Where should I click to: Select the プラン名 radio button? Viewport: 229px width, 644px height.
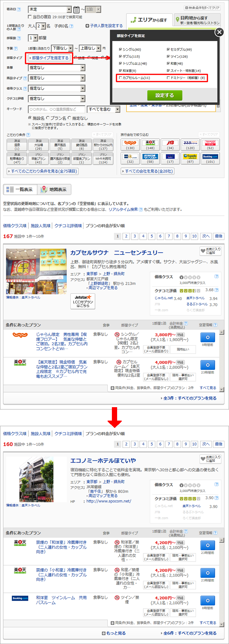click(x=48, y=118)
